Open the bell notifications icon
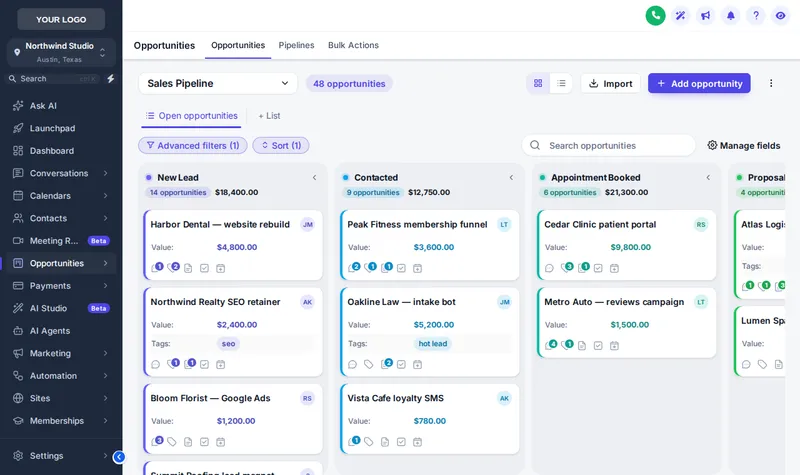This screenshot has height=475, width=800. 731,15
